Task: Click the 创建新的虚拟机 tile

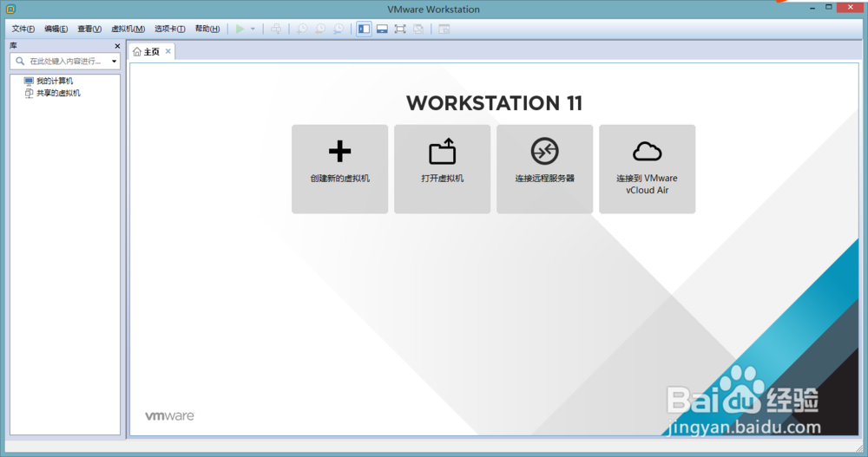Action: tap(340, 169)
